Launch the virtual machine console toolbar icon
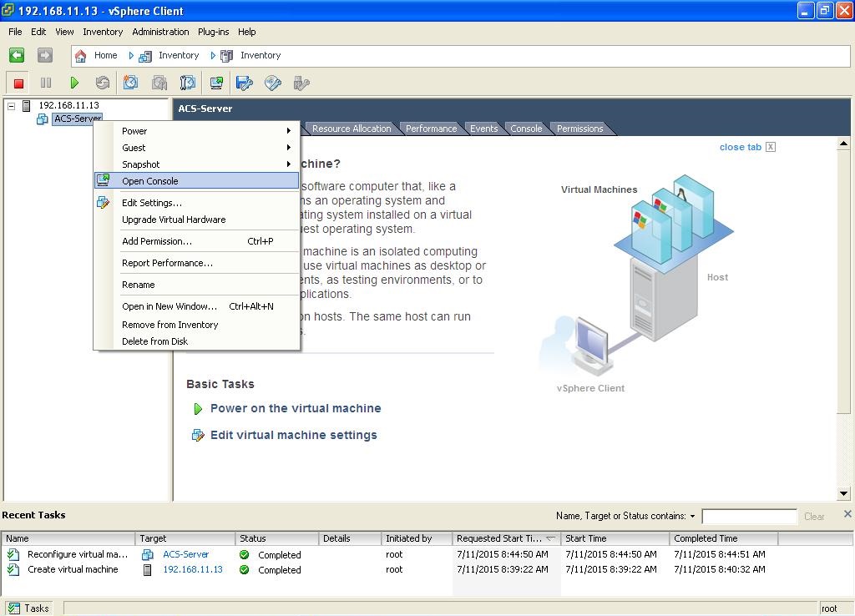855x616 pixels. (x=216, y=83)
